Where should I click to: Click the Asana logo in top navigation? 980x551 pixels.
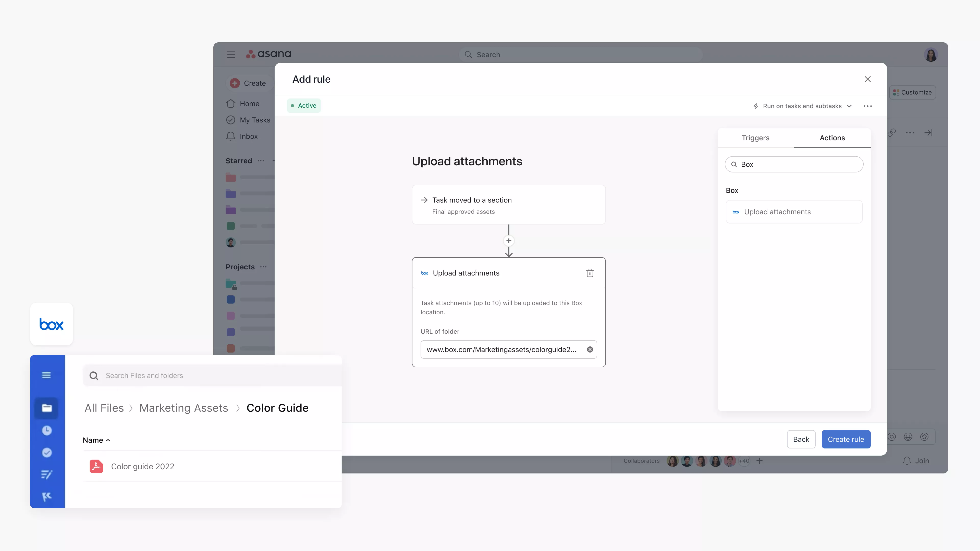click(x=268, y=54)
